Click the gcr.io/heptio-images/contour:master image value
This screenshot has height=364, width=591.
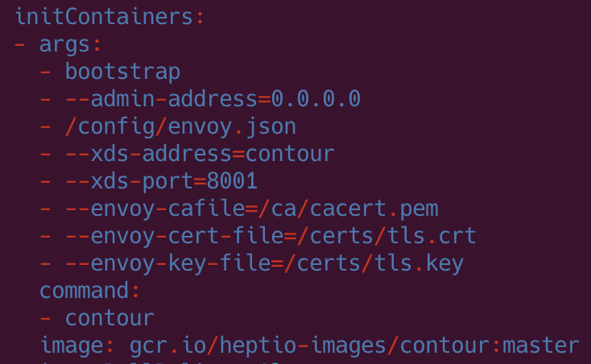tap(354, 345)
